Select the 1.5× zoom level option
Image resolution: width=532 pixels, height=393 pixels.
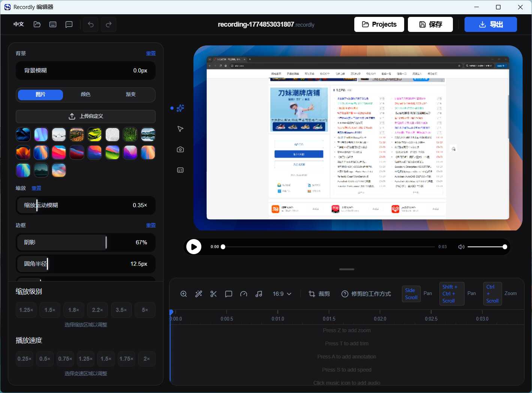50,310
